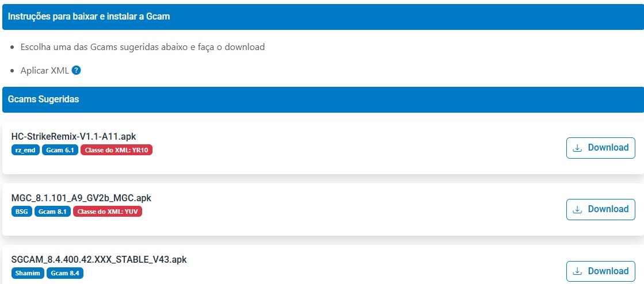Click the download arrow icon for SGCAM_8.4.400.42

click(x=577, y=271)
